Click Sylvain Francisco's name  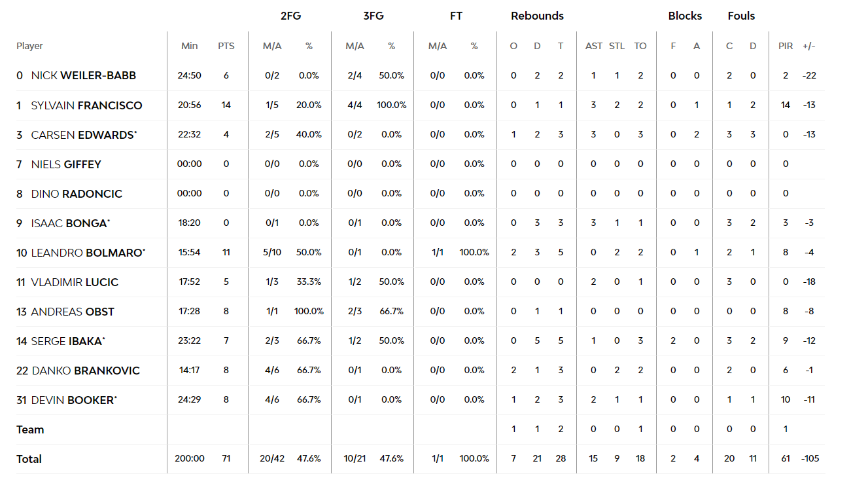[x=86, y=105]
